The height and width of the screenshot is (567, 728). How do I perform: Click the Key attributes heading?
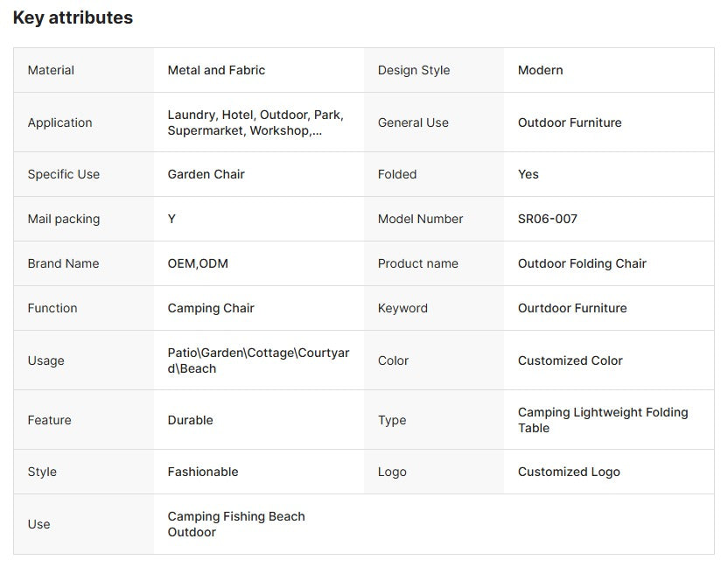click(73, 17)
